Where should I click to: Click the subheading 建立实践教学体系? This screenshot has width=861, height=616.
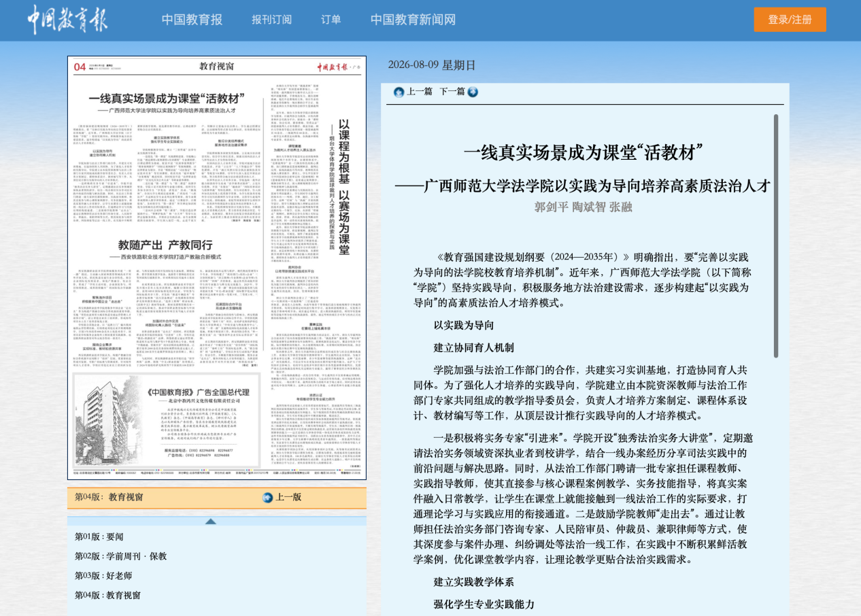[x=474, y=582]
